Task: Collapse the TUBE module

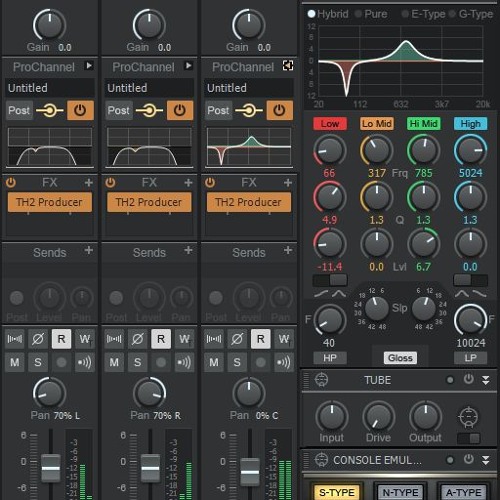Action: pyautogui.click(x=486, y=380)
